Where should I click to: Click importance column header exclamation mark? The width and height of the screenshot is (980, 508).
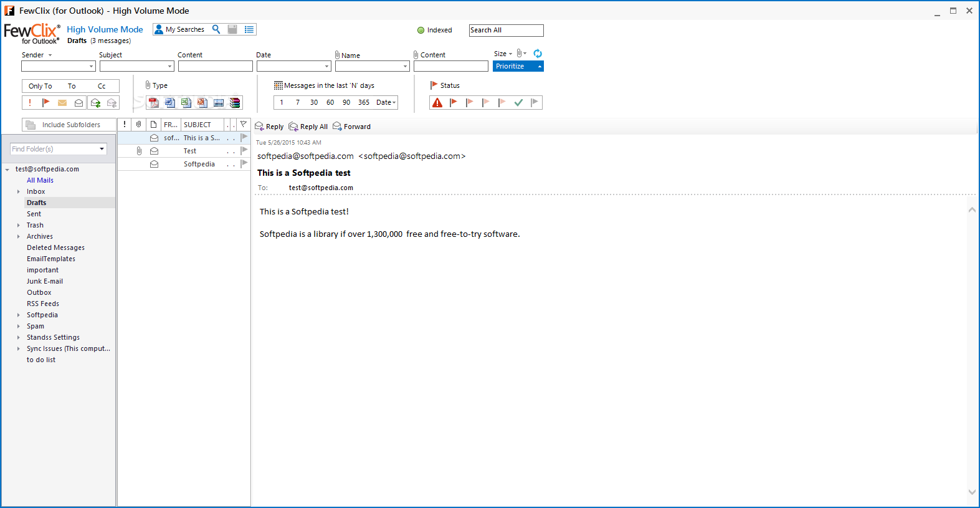[125, 125]
